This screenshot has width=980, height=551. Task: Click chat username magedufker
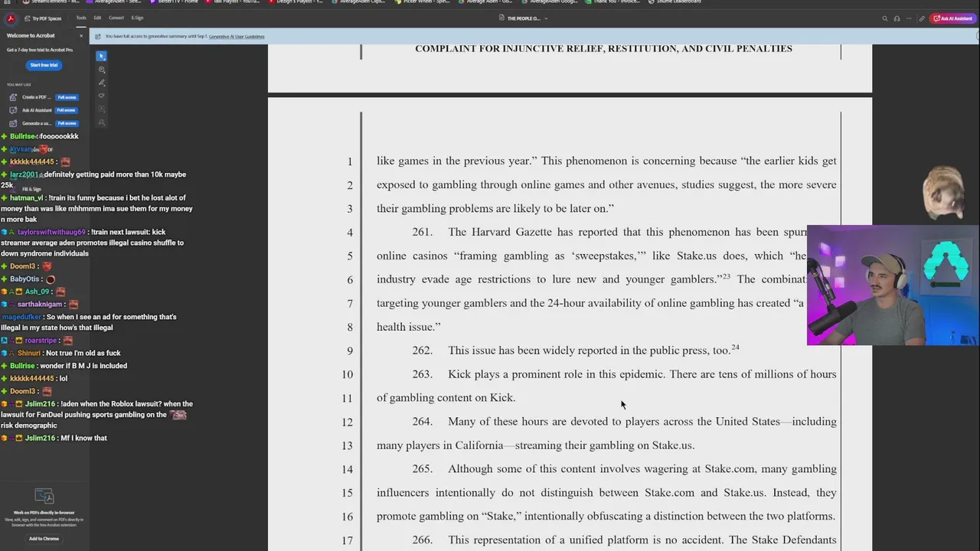(x=21, y=317)
